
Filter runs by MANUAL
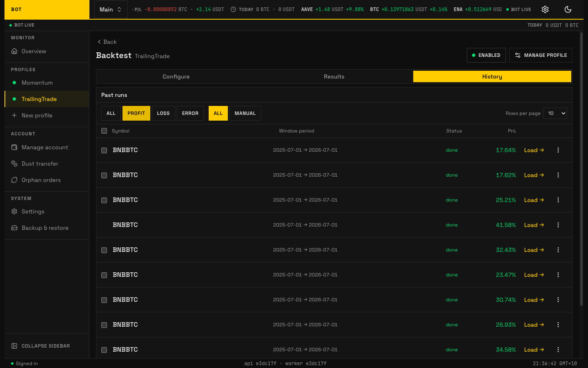[245, 113]
